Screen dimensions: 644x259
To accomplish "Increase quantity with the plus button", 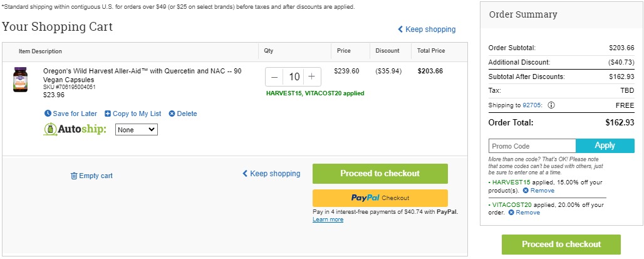I will point(312,77).
